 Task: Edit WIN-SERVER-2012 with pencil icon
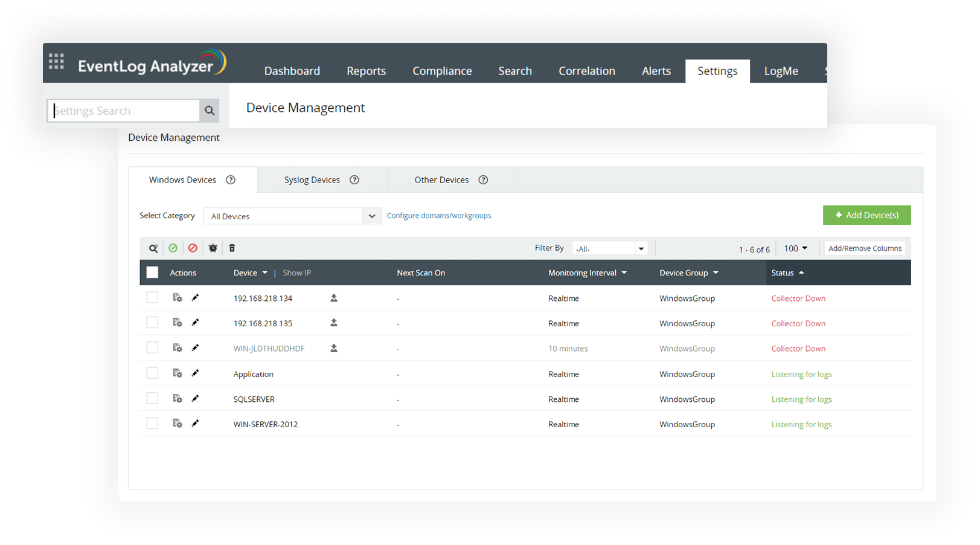(195, 424)
